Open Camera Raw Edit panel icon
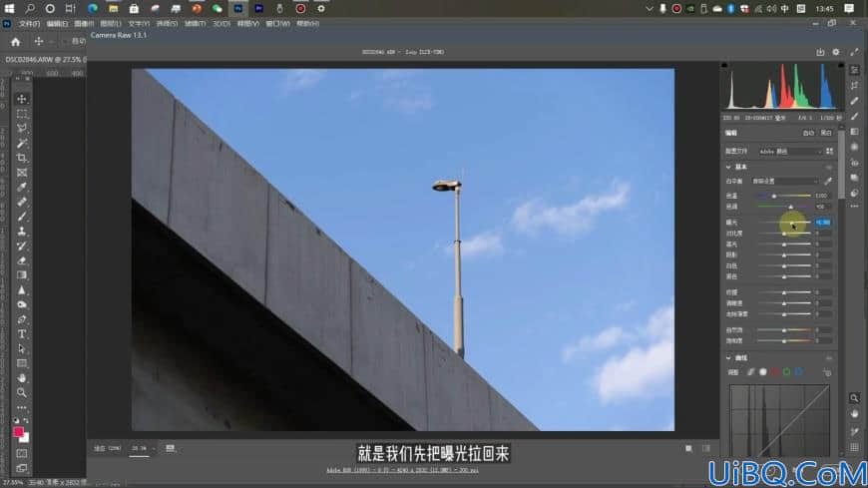This screenshot has width=868, height=488. pyautogui.click(x=855, y=70)
